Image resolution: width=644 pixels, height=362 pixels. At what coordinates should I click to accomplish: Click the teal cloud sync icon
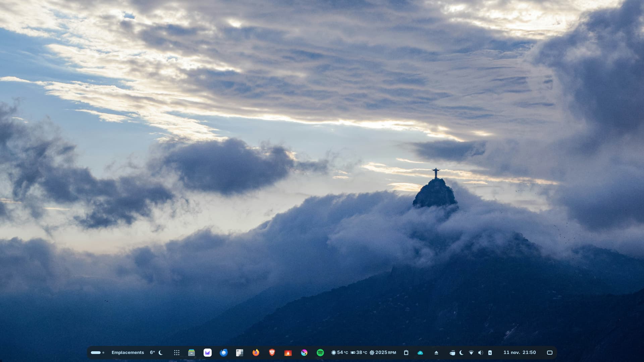[x=420, y=353]
